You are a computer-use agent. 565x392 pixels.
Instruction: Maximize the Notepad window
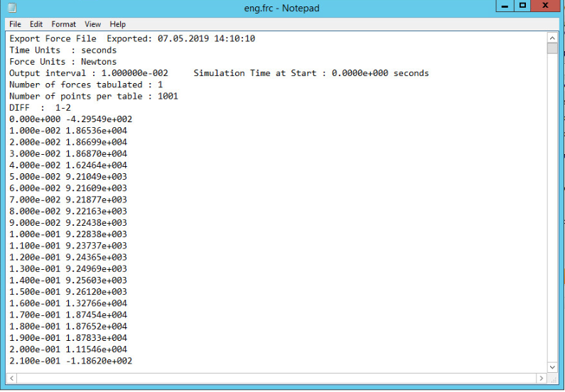[522, 6]
